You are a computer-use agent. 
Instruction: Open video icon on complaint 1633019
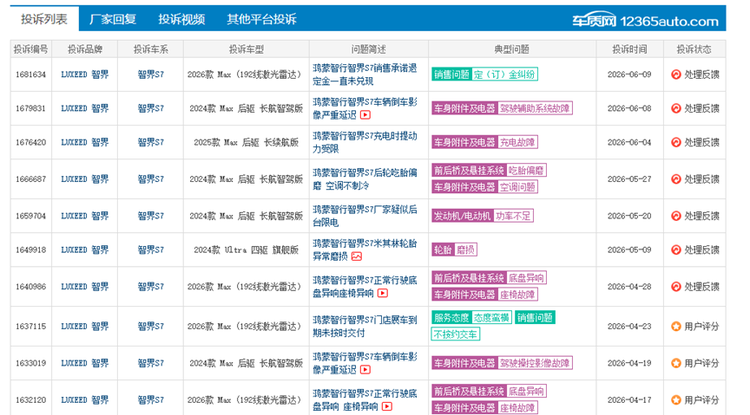pyautogui.click(x=365, y=370)
